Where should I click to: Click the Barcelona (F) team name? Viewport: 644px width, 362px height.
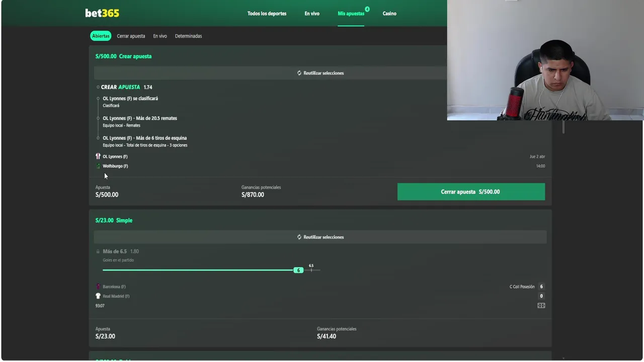point(114,287)
